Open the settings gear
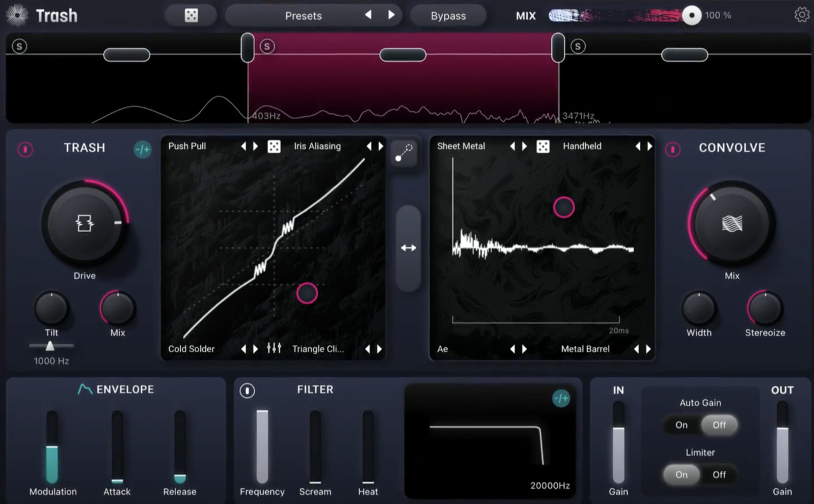Image resolution: width=814 pixels, height=504 pixels. click(802, 15)
